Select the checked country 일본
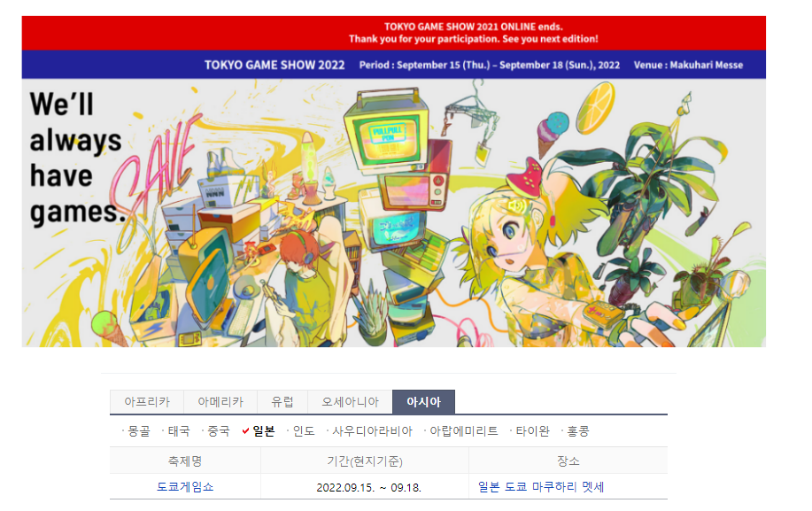The image size is (812, 511). pos(264,430)
